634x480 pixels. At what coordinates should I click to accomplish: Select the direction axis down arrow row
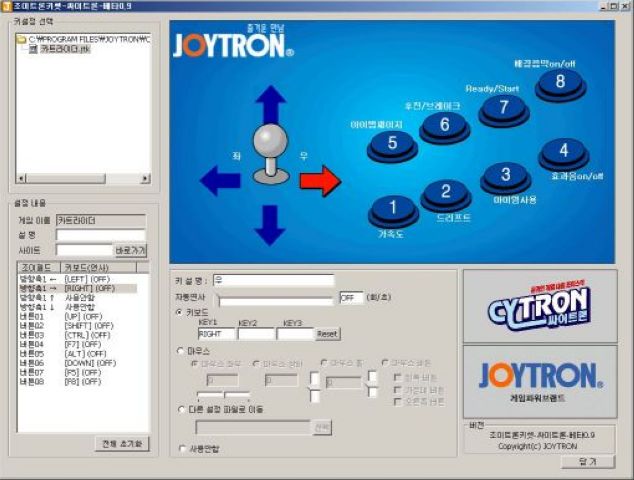pyautogui.click(x=78, y=307)
